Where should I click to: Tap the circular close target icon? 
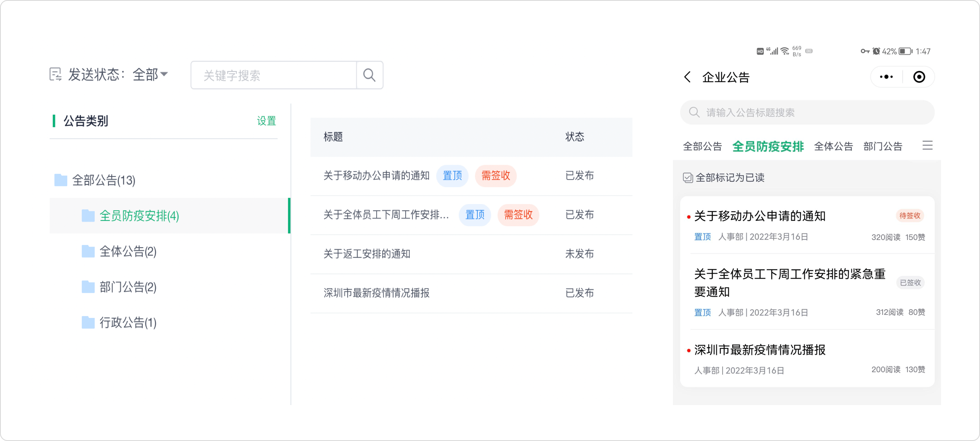click(x=919, y=77)
